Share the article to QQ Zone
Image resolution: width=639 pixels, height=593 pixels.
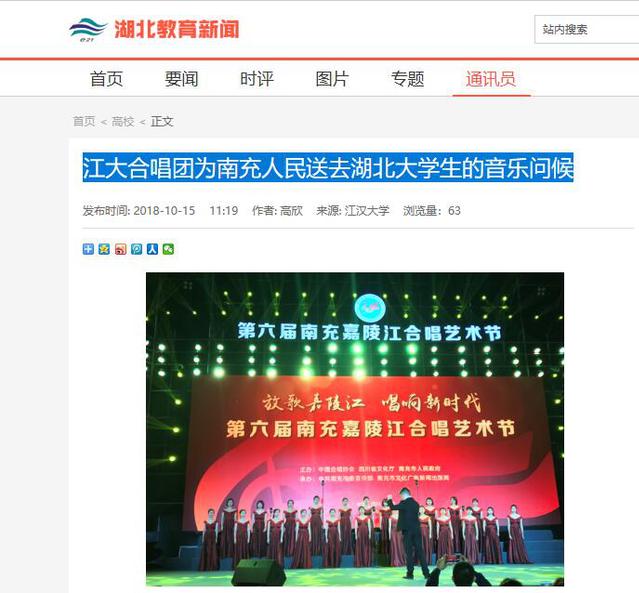tap(104, 249)
